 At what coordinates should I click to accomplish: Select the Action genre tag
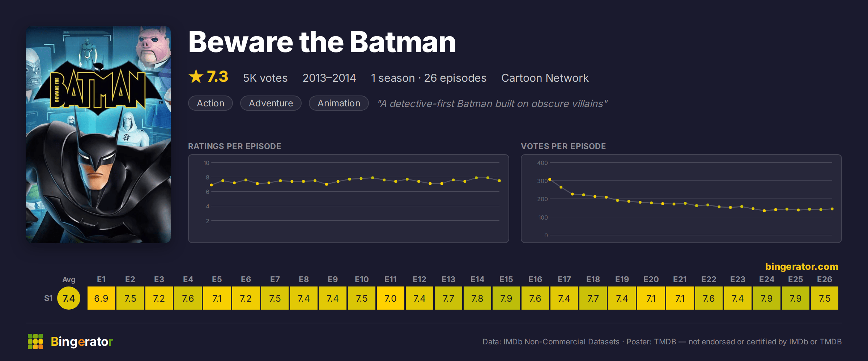coord(210,103)
